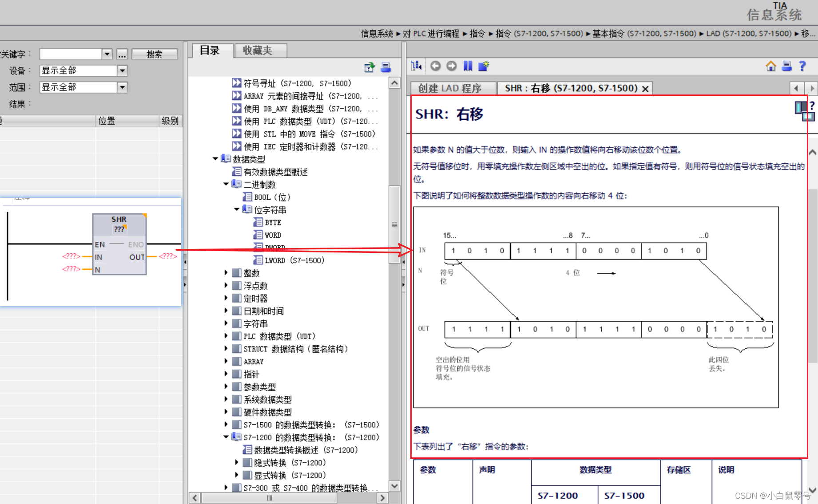The width and height of the screenshot is (818, 504).
Task: Locate current topic in the contents tree
Action: click(416, 66)
